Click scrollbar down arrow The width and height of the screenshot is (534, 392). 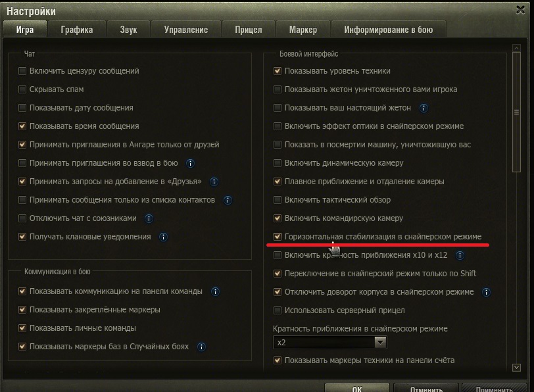pyautogui.click(x=516, y=368)
